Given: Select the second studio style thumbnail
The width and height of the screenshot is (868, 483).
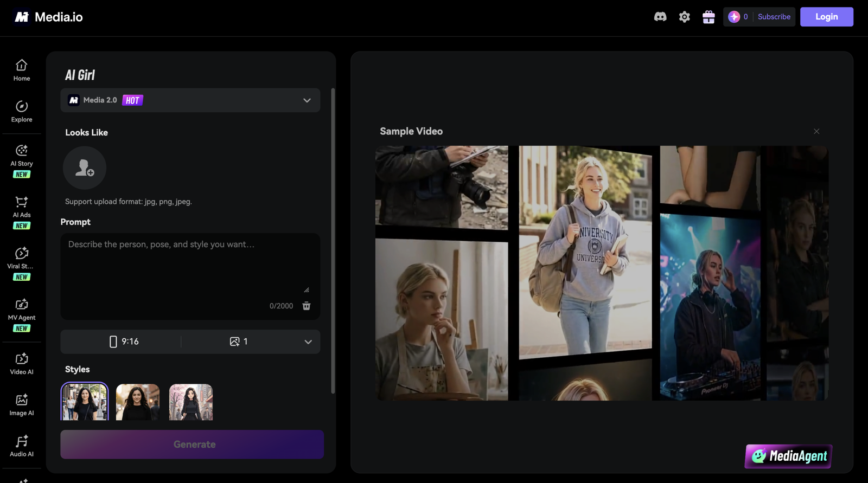Looking at the screenshot, I should [138, 402].
